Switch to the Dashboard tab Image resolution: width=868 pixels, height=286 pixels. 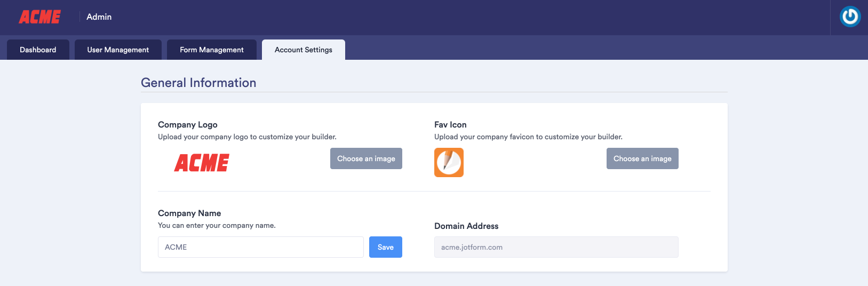coord(38,50)
